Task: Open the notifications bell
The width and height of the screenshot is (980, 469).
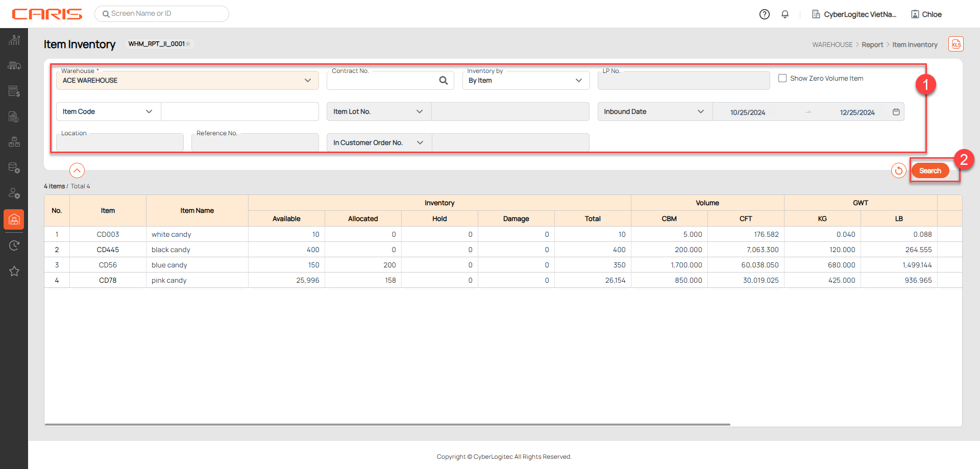Action: coord(785,14)
